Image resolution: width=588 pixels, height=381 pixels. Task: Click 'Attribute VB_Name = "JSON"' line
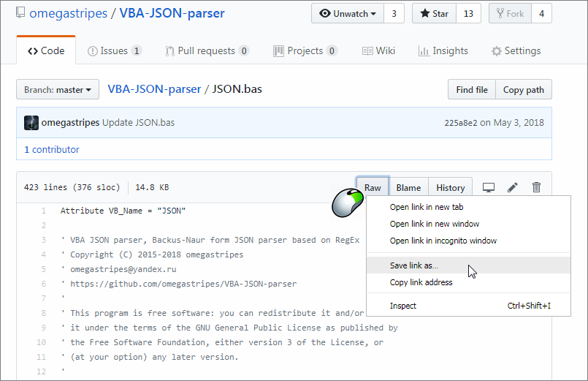123,211
